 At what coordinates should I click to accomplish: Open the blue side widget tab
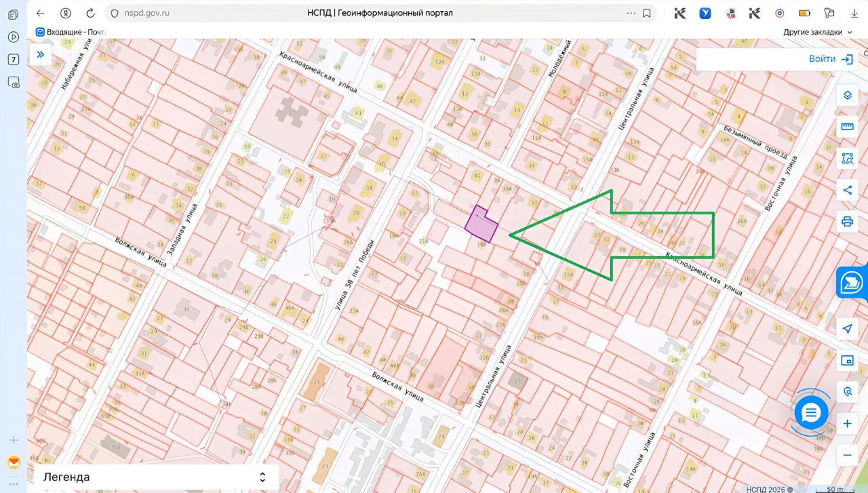coord(852,282)
